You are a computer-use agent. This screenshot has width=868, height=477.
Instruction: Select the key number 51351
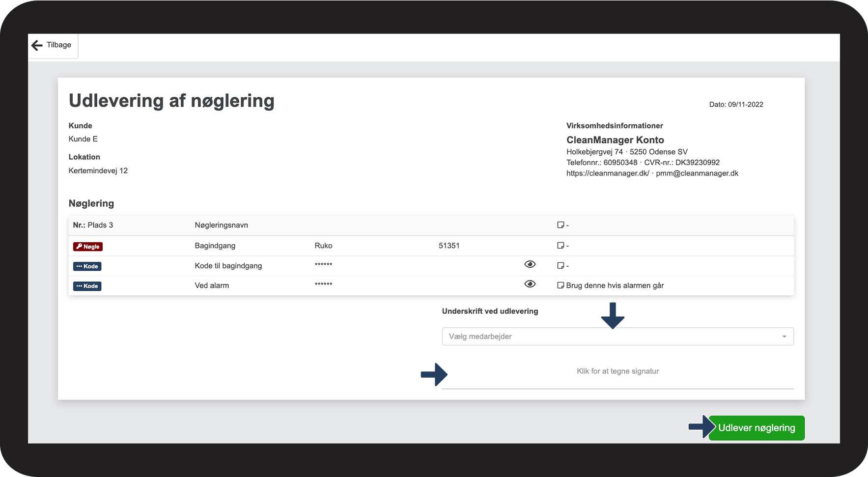[x=449, y=246]
